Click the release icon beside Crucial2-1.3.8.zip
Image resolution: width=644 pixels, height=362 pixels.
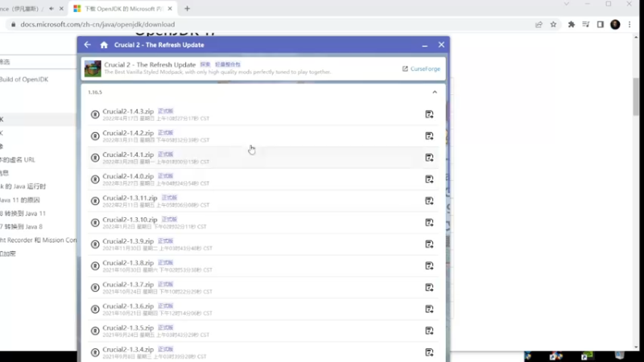pos(95,266)
